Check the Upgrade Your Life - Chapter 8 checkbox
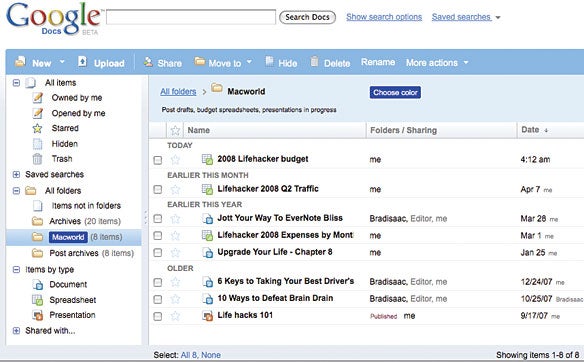This screenshot has height=362, width=584. [x=158, y=253]
